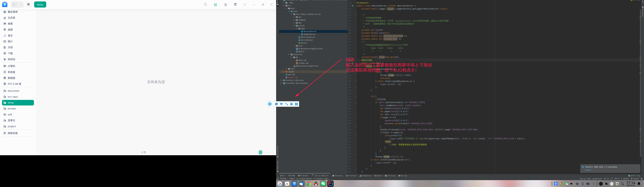Viewport: 644px width, 187px height.
Task: Collapse the serial package node
Action: click(x=294, y=26)
